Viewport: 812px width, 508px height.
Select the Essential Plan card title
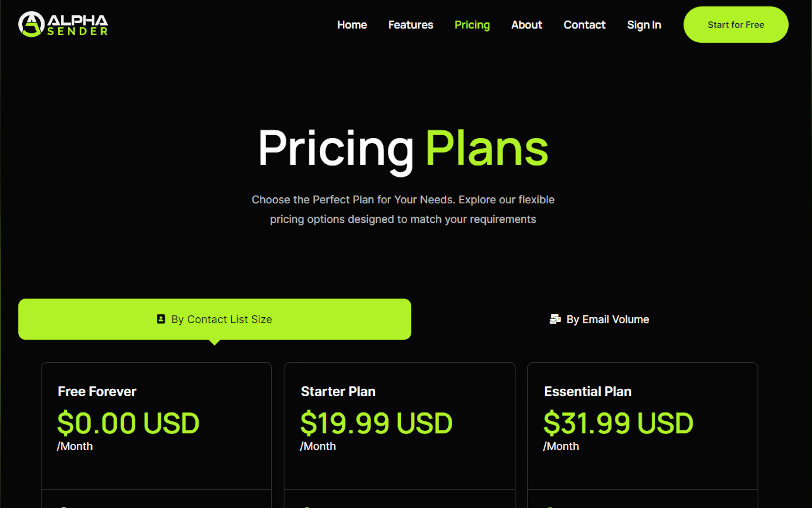pos(588,392)
